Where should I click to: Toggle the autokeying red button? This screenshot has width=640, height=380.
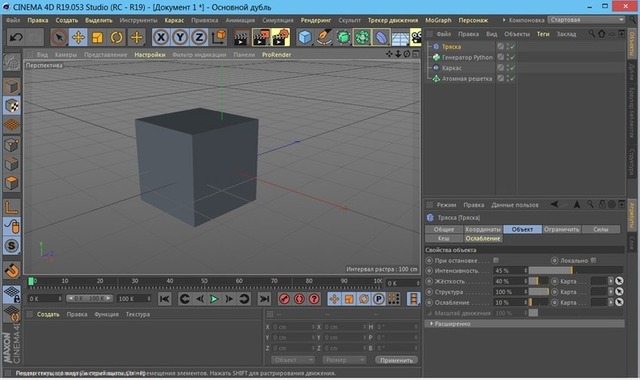pyautogui.click(x=299, y=299)
